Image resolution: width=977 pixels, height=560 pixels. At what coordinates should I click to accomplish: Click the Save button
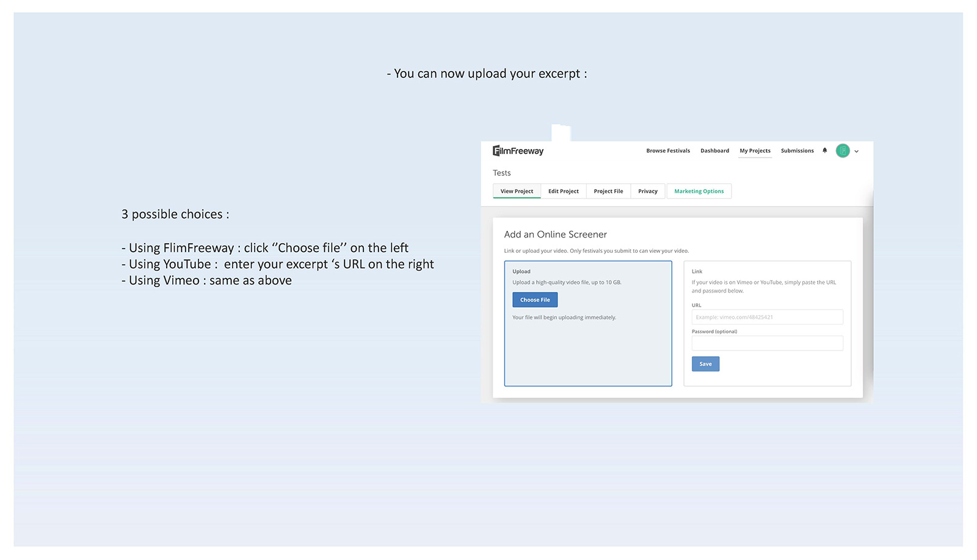tap(705, 364)
